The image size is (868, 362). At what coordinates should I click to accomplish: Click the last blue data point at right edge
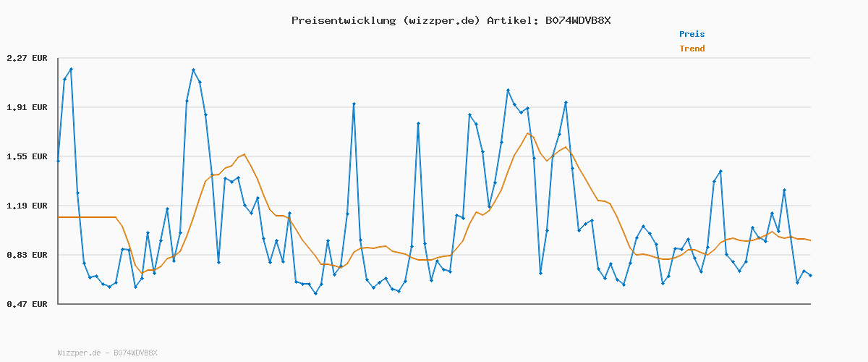tap(810, 276)
